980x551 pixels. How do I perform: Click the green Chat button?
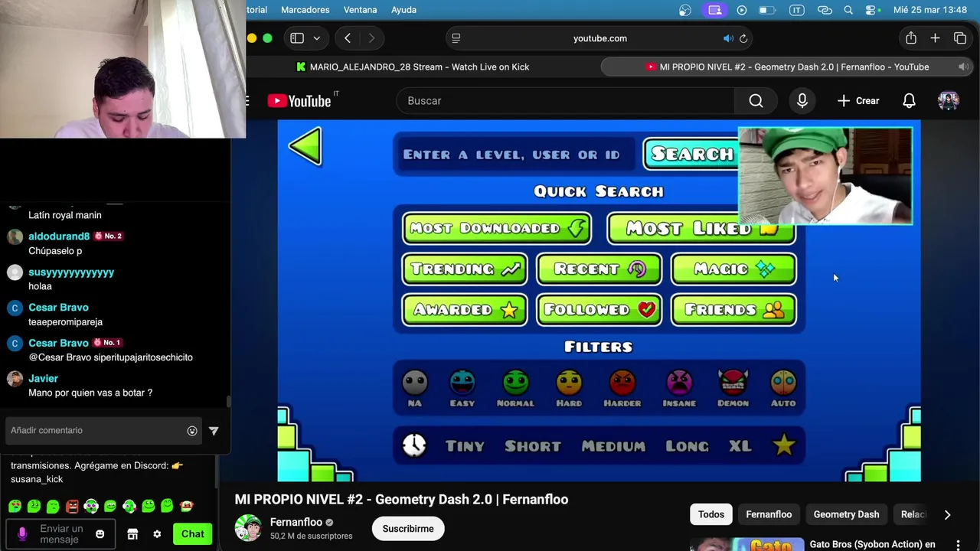click(x=192, y=534)
